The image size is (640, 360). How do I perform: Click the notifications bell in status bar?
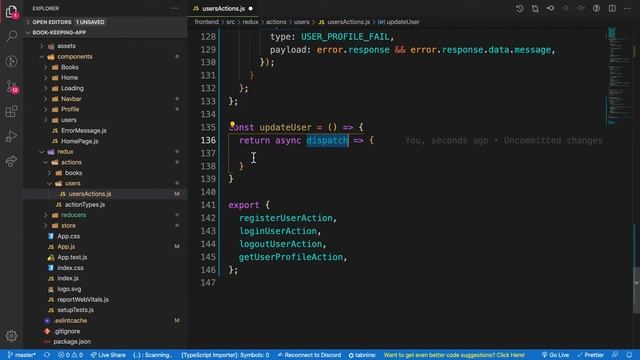point(629,355)
